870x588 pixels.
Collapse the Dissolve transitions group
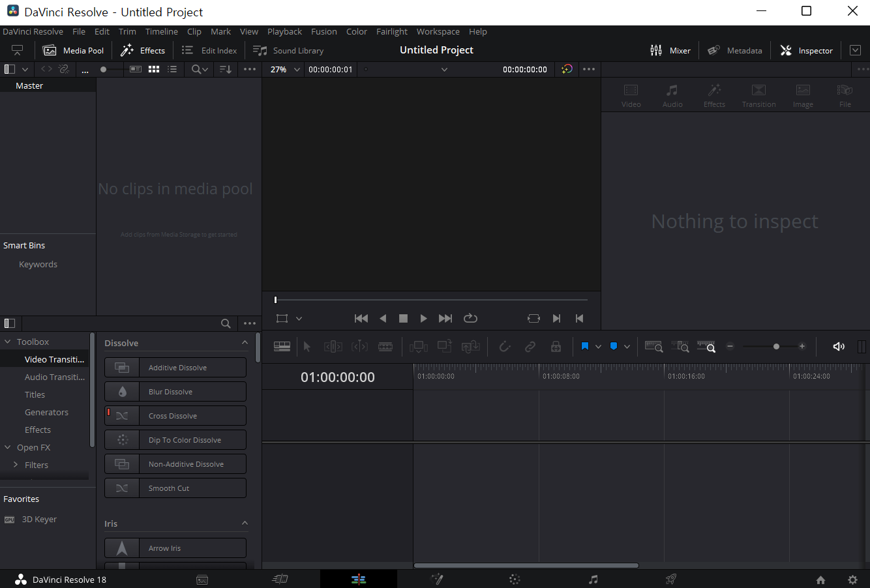[245, 343]
